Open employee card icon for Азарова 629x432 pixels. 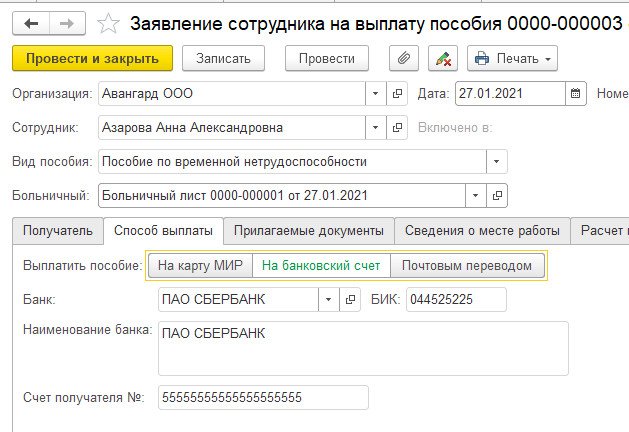(x=399, y=128)
